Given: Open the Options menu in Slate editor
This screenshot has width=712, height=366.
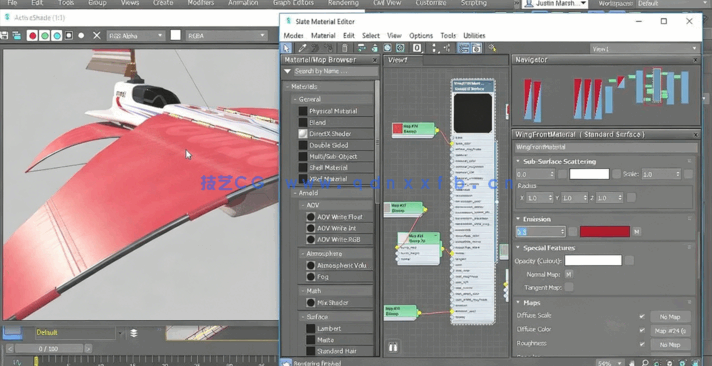Looking at the screenshot, I should pos(421,35).
